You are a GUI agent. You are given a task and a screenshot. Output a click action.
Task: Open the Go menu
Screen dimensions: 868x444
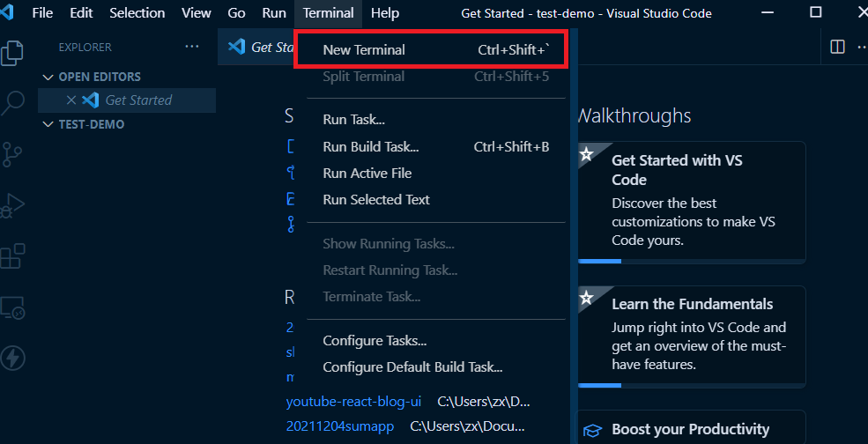pos(236,12)
